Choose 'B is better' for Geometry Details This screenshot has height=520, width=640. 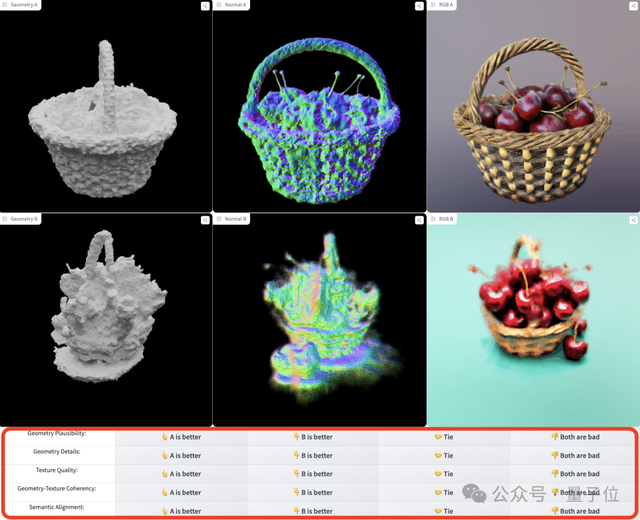click(x=312, y=455)
